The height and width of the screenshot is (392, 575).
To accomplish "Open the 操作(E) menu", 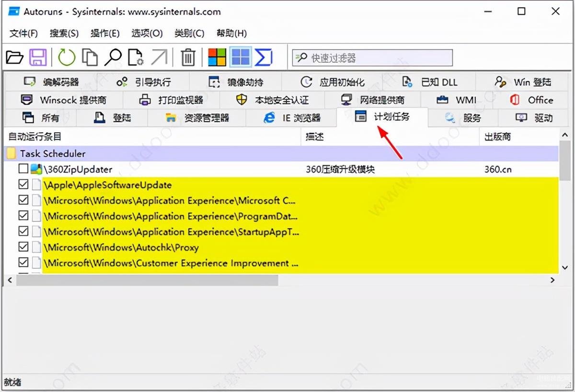I will 105,33.
